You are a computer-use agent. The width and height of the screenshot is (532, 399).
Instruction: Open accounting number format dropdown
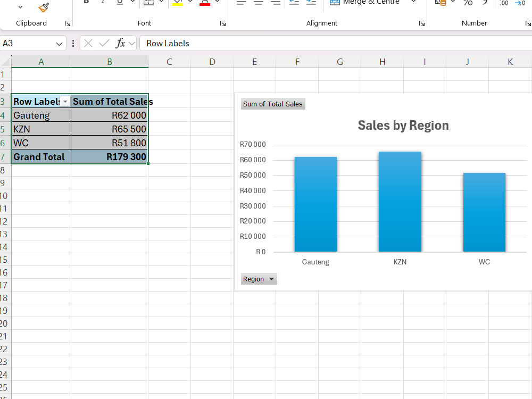453,2
